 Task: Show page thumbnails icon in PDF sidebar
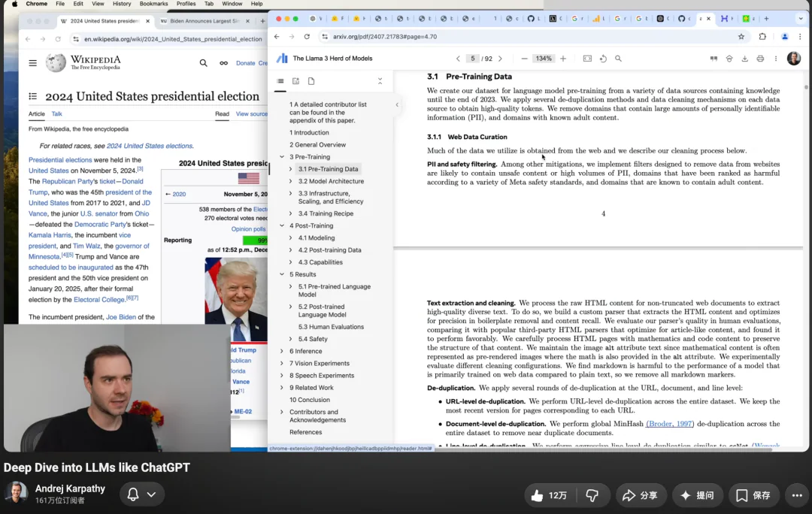(311, 81)
